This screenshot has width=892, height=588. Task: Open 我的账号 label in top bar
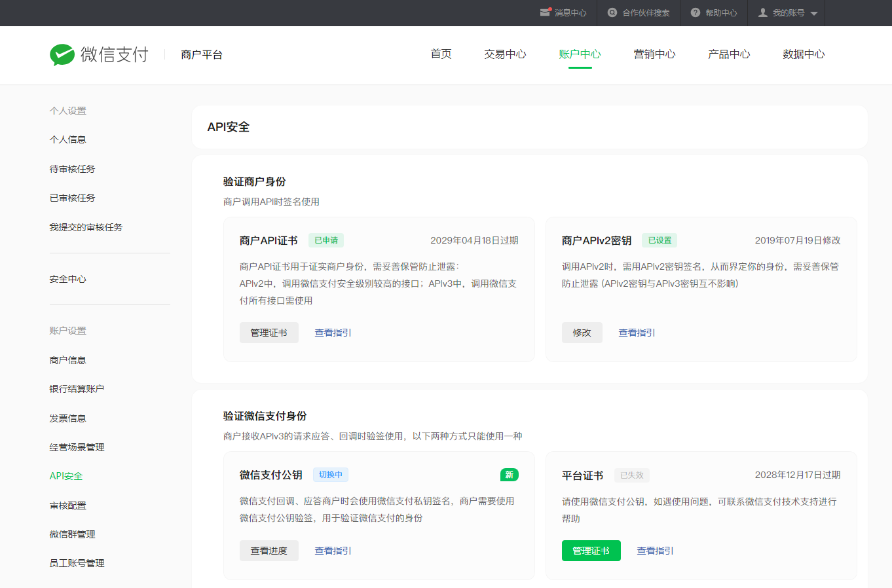coord(789,13)
